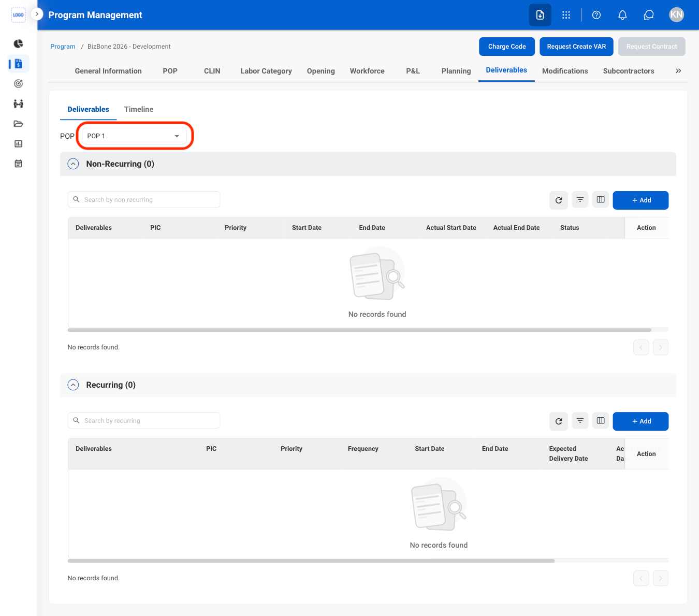Open the POP 1 dropdown
This screenshot has width=699, height=616.
[134, 136]
